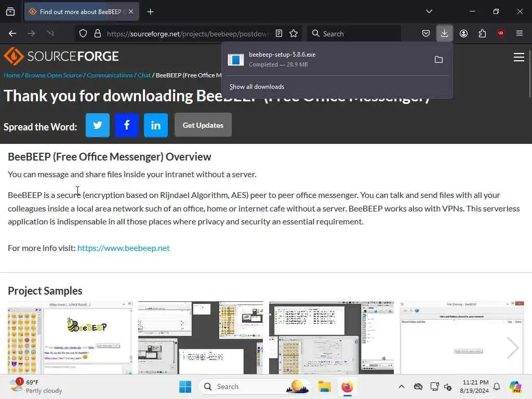Click the SourceForge logo

(x=61, y=56)
